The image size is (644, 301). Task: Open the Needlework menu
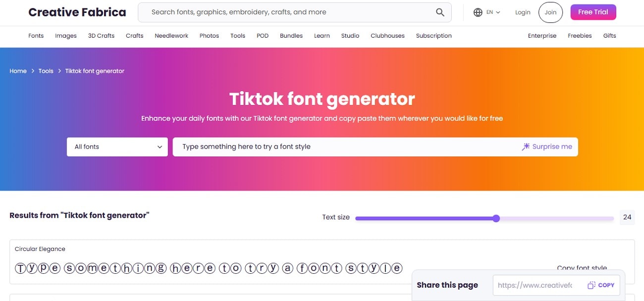pos(171,36)
